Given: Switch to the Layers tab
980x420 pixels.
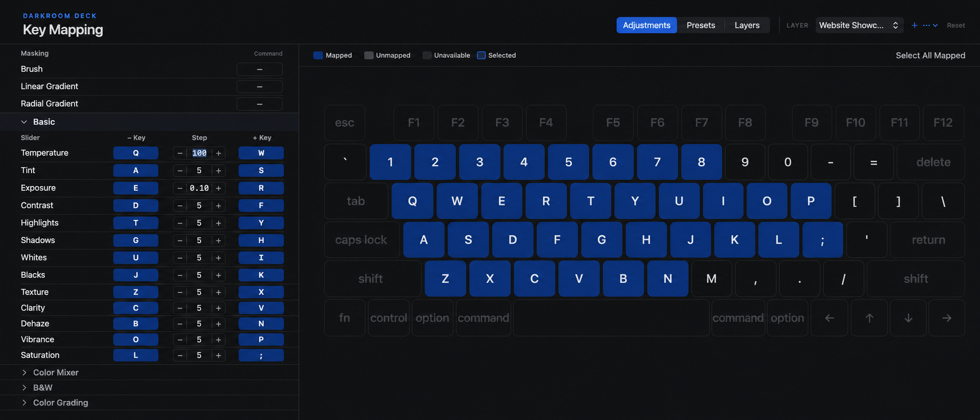Looking at the screenshot, I should click(747, 25).
